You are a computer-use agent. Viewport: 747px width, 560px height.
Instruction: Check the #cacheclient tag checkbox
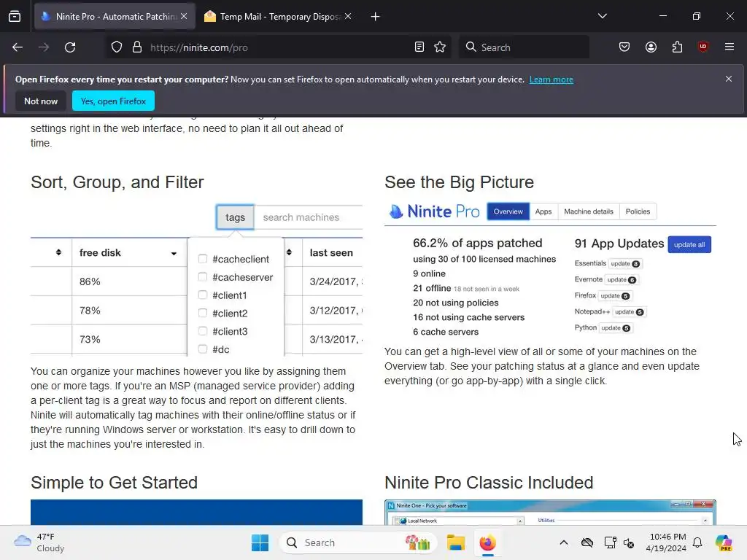click(203, 259)
